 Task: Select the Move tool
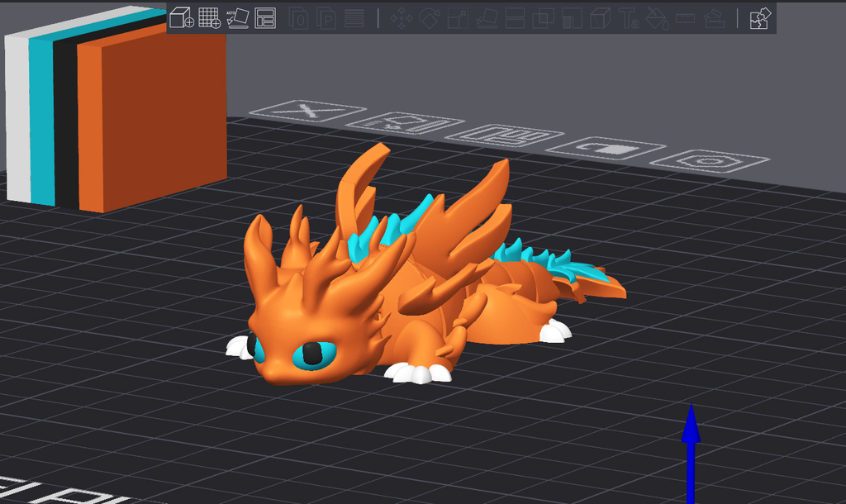(x=401, y=18)
